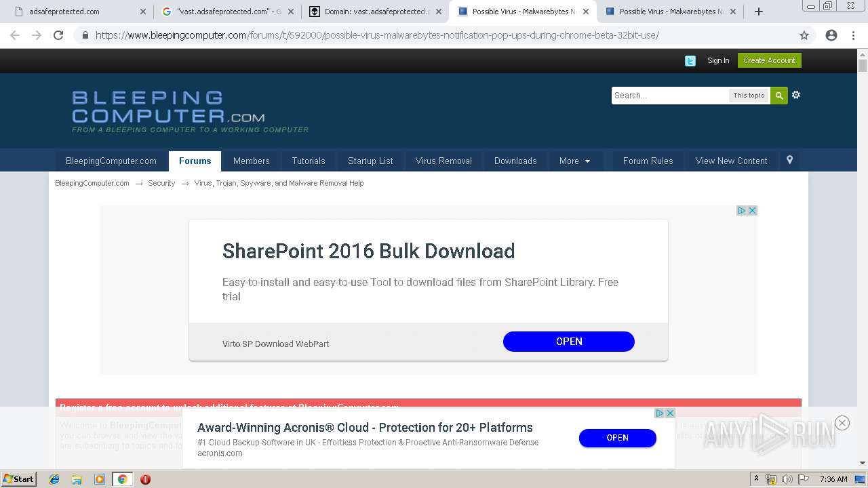Dismiss bottom banner with circled X
The height and width of the screenshot is (488, 868).
[842, 423]
